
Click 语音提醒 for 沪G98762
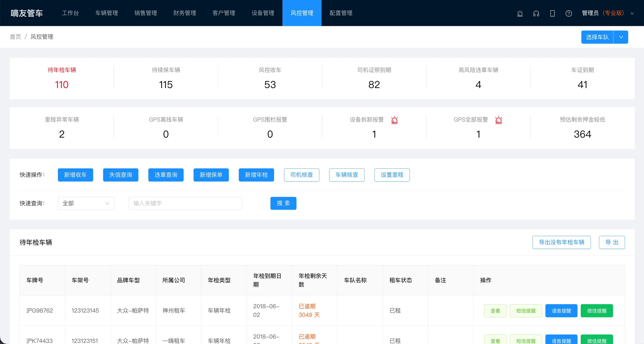click(x=561, y=311)
